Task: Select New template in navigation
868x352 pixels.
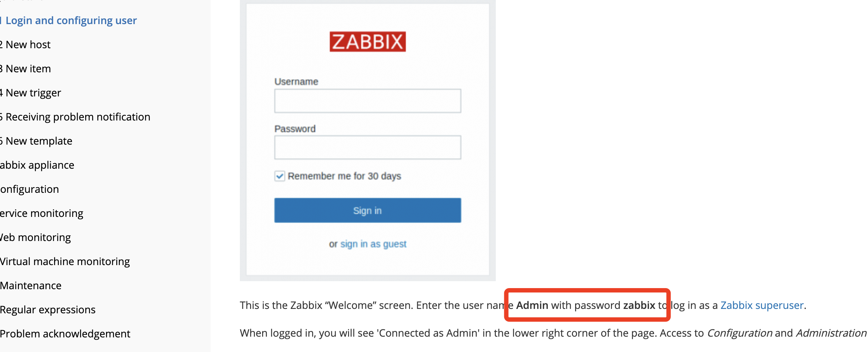Action: (36, 141)
